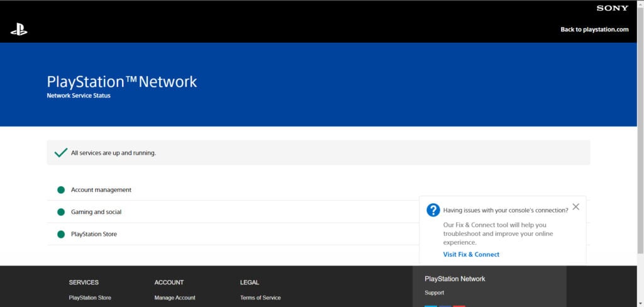The image size is (644, 307).
Task: Click the PlayStation Network footer heading
Action: [x=455, y=279]
